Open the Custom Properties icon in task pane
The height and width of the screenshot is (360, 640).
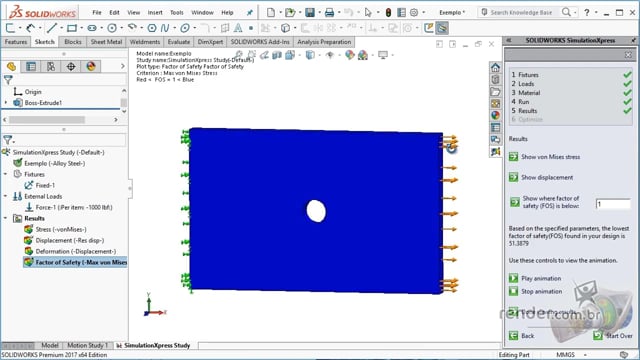coord(496,128)
